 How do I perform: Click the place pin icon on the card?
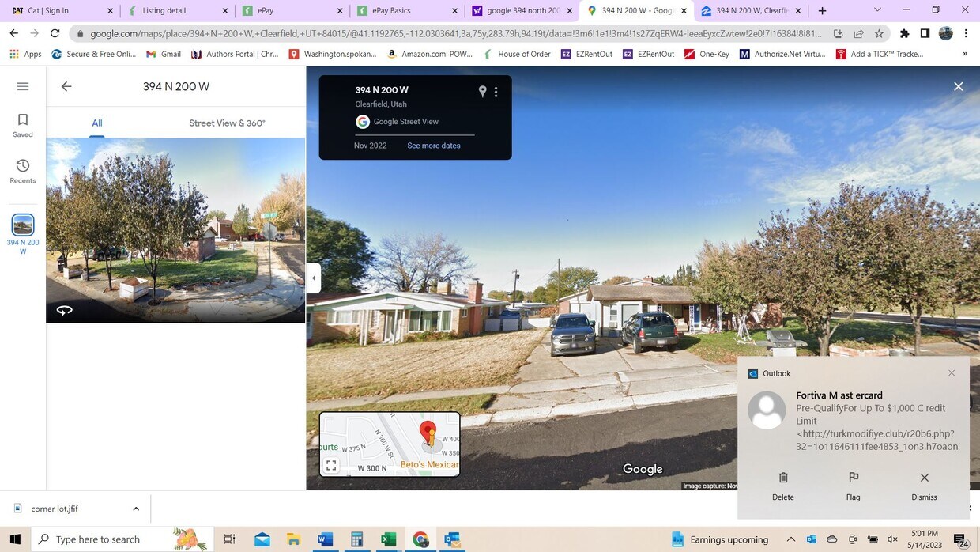[483, 91]
